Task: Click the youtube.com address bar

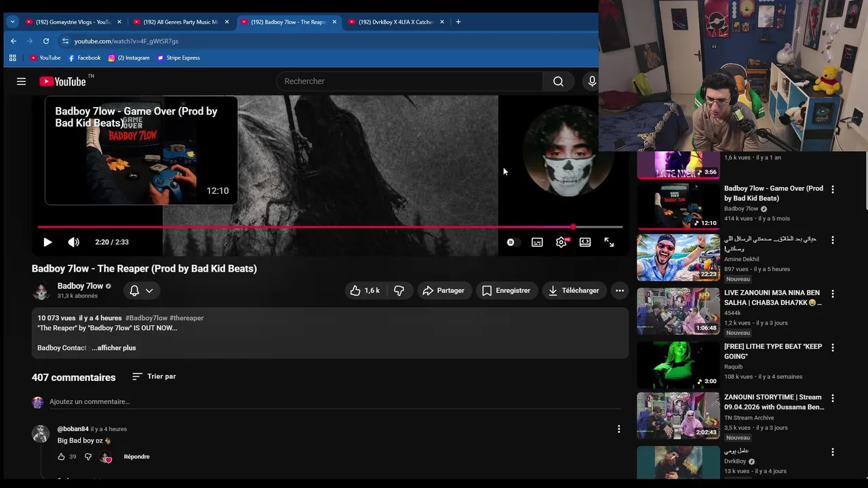Action: coord(325,41)
